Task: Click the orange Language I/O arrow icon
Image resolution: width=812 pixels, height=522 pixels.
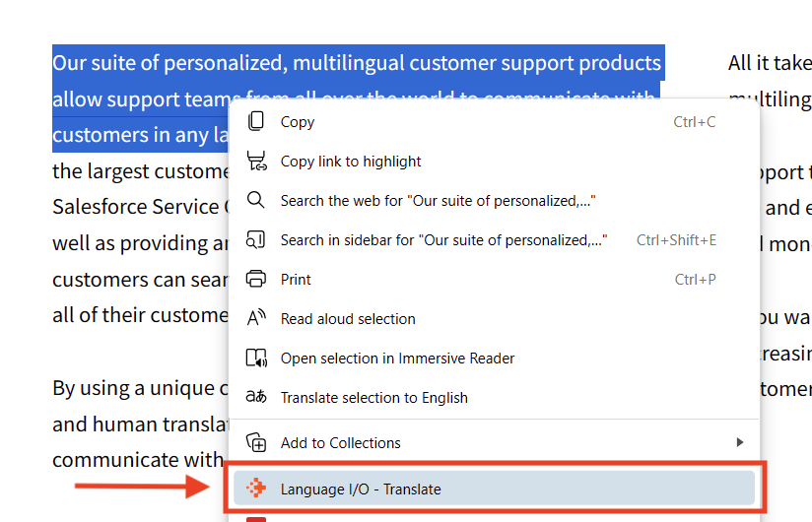Action: click(x=256, y=488)
